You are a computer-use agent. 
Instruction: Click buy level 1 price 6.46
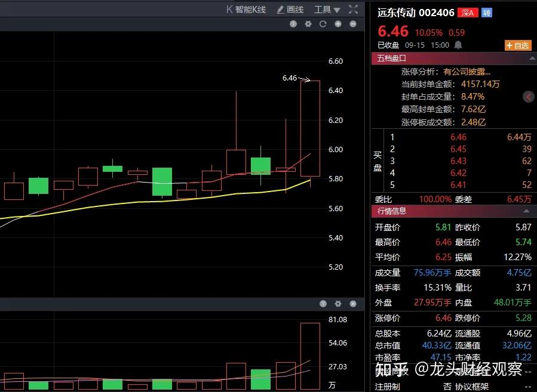[x=458, y=137]
